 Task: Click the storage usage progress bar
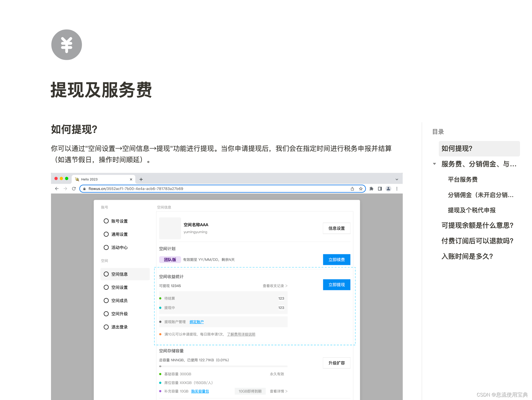coord(223,366)
